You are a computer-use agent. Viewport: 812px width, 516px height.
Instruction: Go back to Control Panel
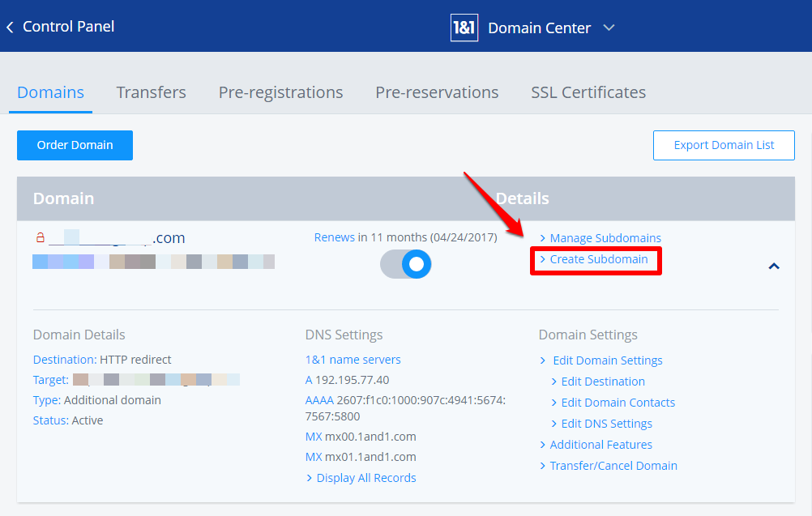(x=68, y=27)
